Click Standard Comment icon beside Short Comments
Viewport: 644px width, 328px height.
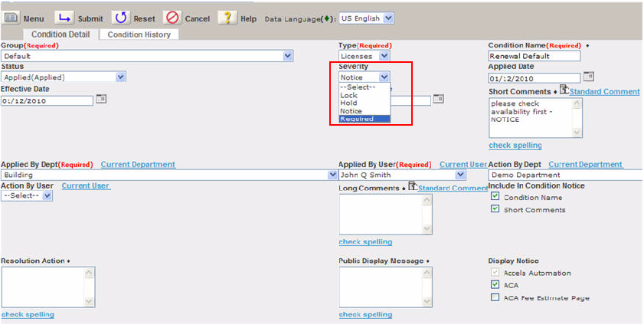tap(564, 90)
